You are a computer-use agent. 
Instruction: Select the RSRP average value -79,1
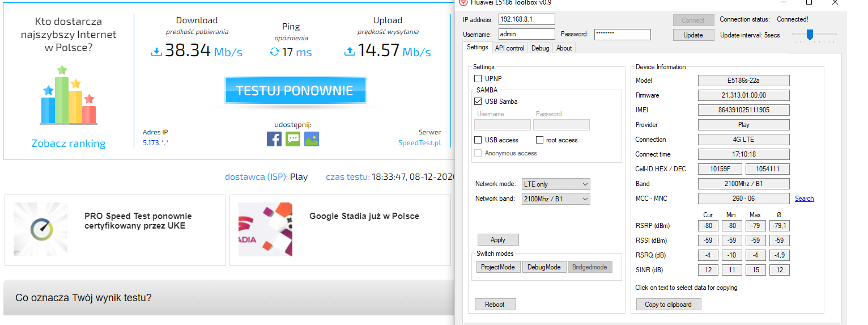click(x=780, y=226)
